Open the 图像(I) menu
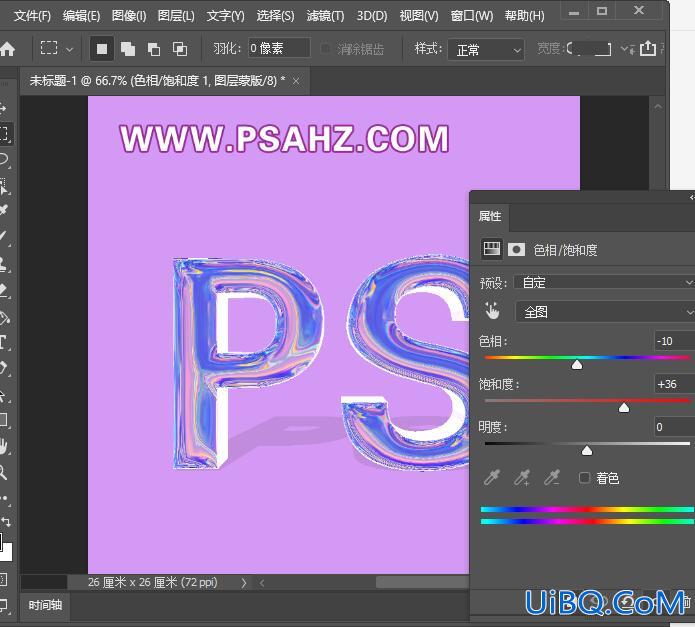The width and height of the screenshot is (695, 627). coord(129,16)
